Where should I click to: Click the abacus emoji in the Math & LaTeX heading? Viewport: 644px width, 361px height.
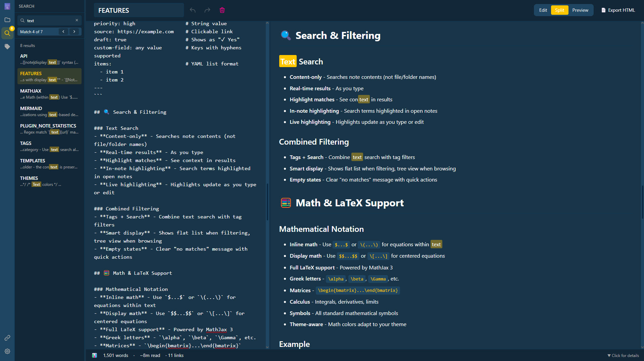pyautogui.click(x=286, y=203)
